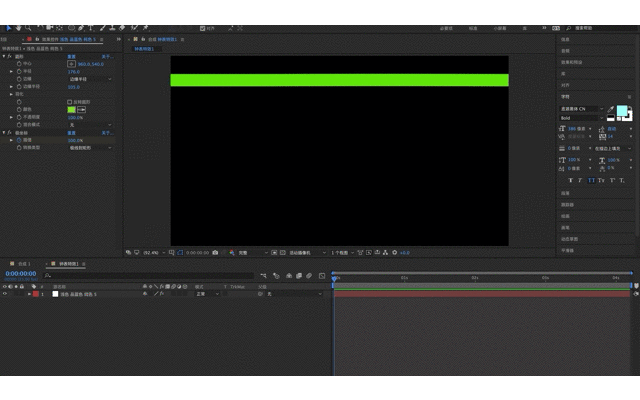Enable the Faux Bold style button
The width and height of the screenshot is (640, 400).
(x=571, y=180)
